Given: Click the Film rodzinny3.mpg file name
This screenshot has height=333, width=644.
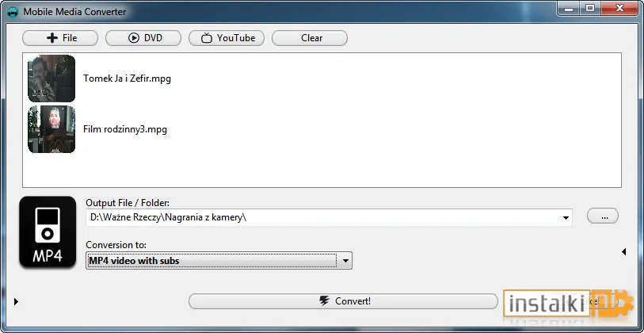Looking at the screenshot, I should point(125,129).
